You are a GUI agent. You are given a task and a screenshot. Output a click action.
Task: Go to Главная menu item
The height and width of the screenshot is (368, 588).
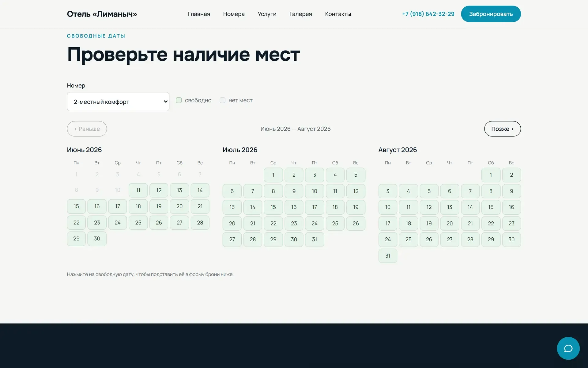tap(199, 14)
